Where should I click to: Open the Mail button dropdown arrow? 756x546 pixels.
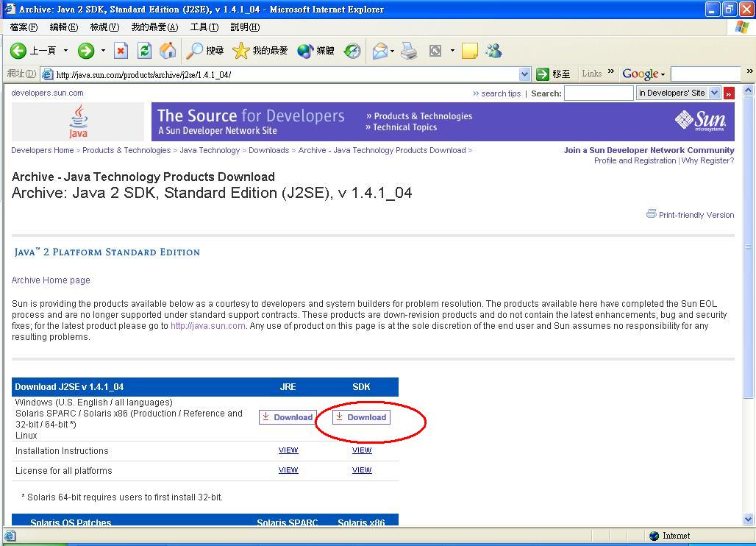coord(392,51)
